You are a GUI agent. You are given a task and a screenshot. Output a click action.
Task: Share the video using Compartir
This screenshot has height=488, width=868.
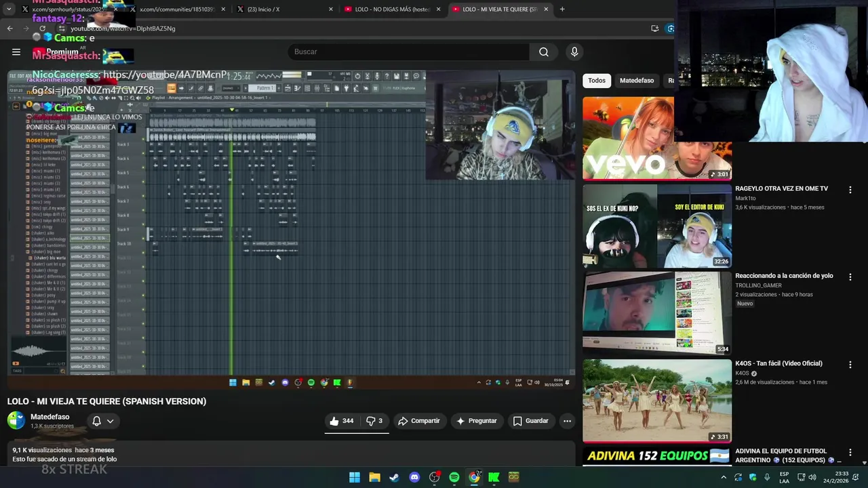pos(419,421)
